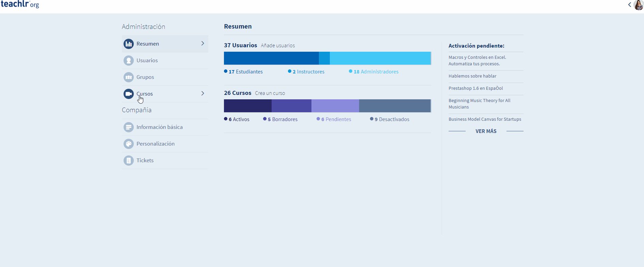Click VER MÁS for pending activations

pos(486,131)
